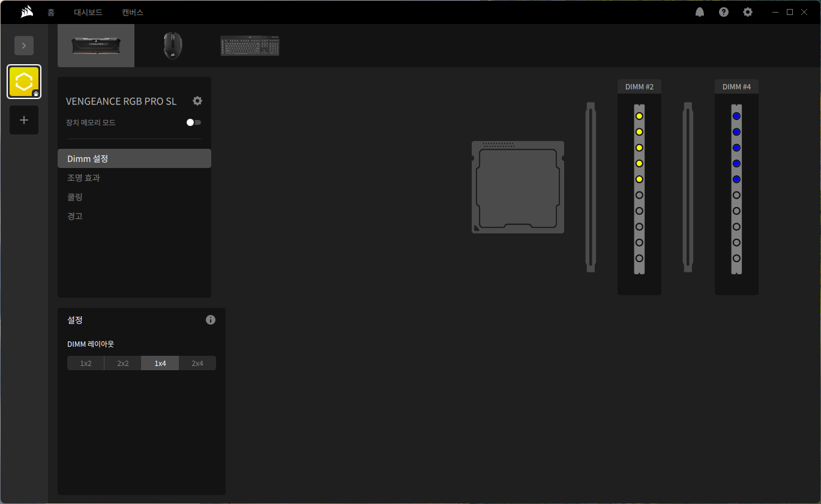The height and width of the screenshot is (504, 821).
Task: Open the Dimm 설정 section
Action: [x=134, y=158]
